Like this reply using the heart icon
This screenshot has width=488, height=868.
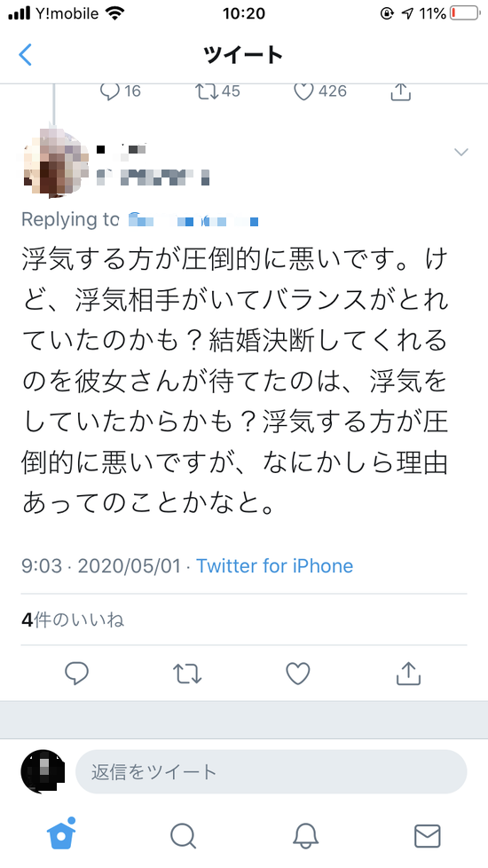pos(297,673)
